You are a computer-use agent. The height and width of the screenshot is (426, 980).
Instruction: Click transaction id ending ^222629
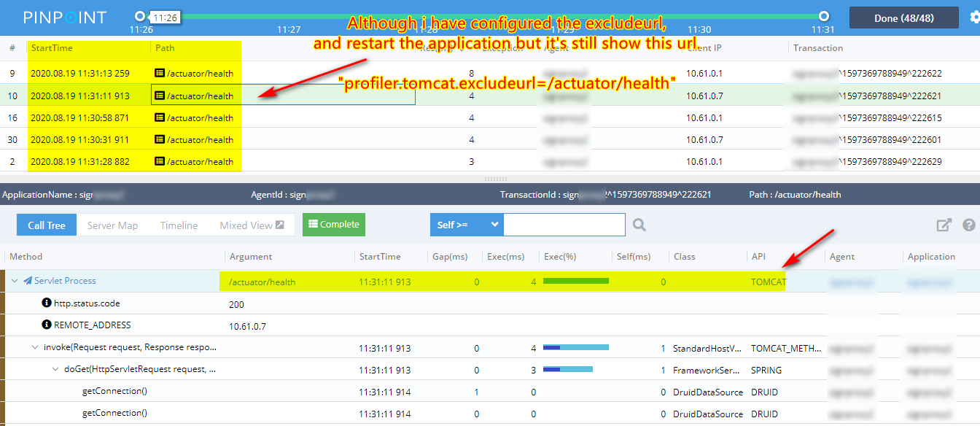867,161
